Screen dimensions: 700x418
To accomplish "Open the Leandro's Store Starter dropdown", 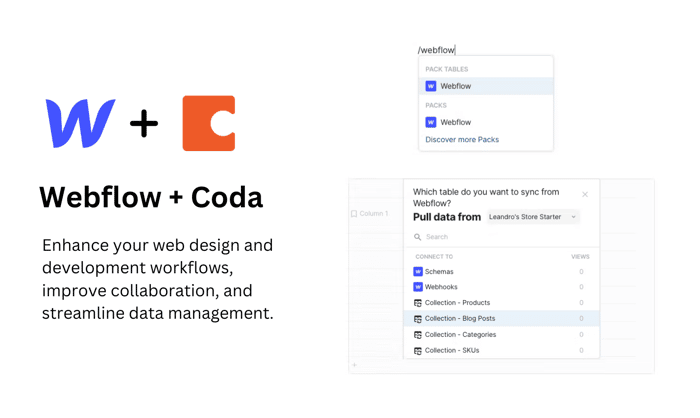I will [533, 217].
